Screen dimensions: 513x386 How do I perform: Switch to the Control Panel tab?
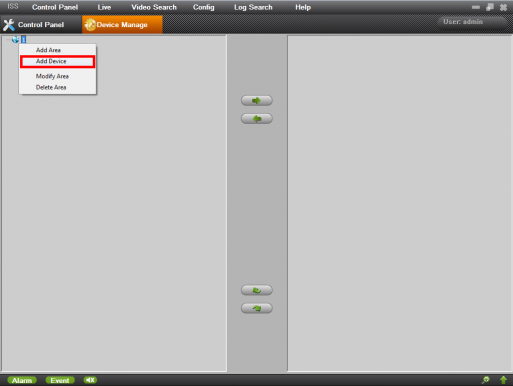click(41, 25)
